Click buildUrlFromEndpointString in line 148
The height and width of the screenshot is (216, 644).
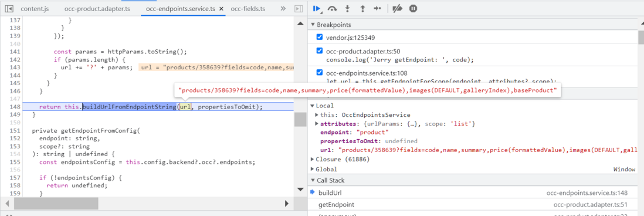point(130,106)
